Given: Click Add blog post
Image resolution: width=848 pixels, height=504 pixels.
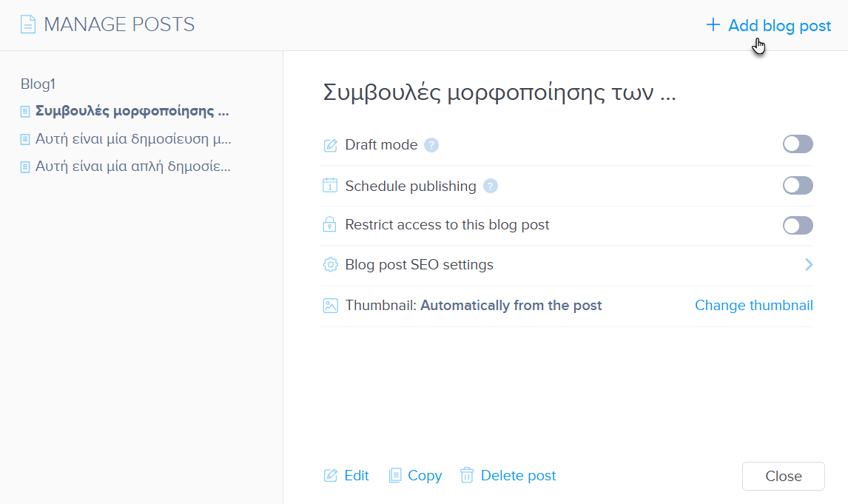Looking at the screenshot, I should pos(769,26).
